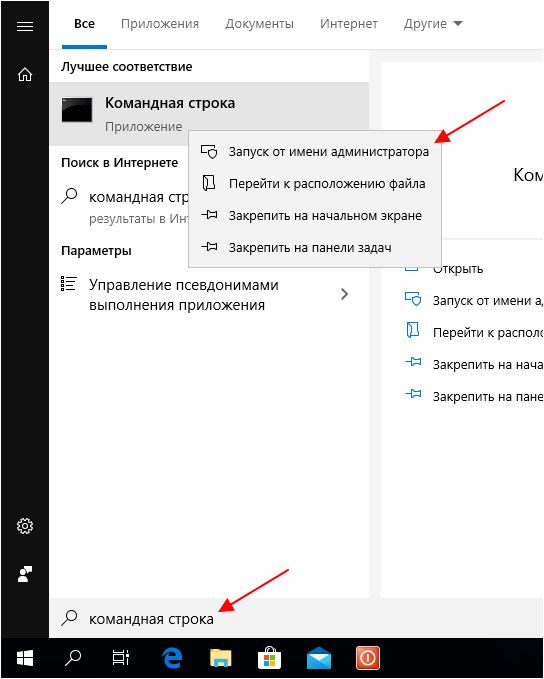Click the file location icon in right pane
This screenshot has width=544, height=679.
413,330
